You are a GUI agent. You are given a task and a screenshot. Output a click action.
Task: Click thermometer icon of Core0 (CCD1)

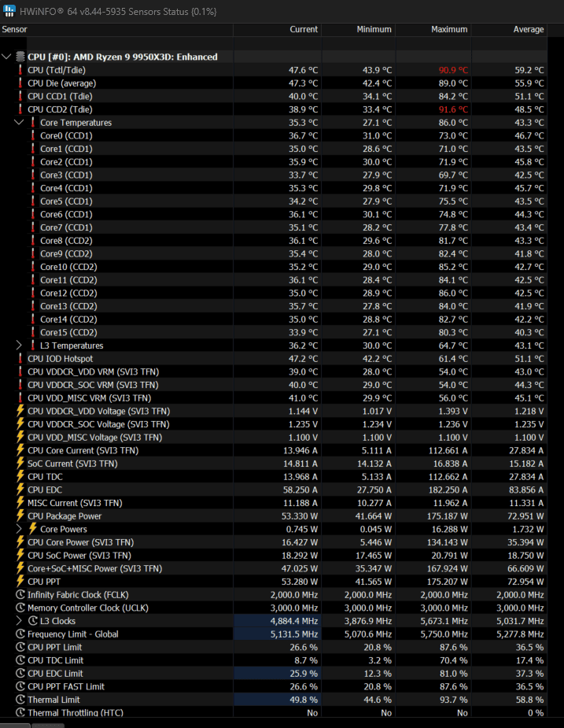32,135
